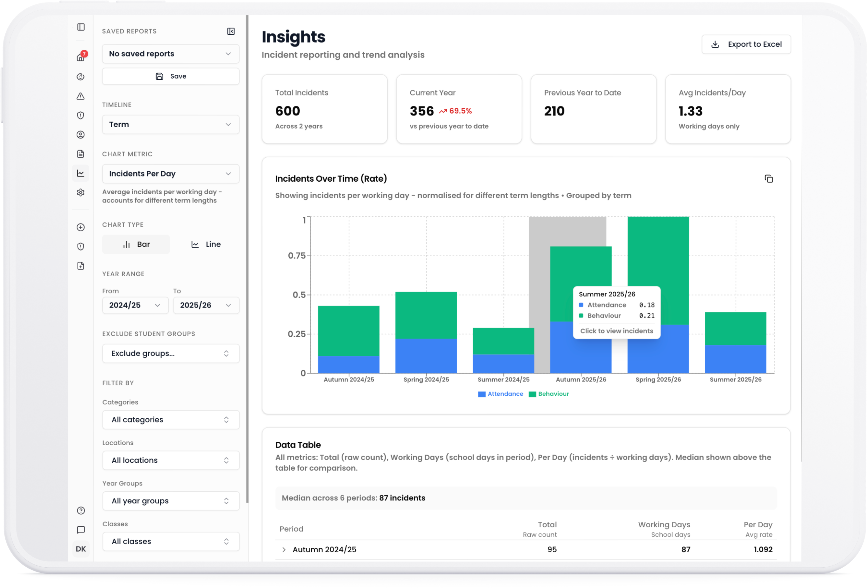Click the red trend-up arrow icon
The image size is (868, 588).
point(443,111)
